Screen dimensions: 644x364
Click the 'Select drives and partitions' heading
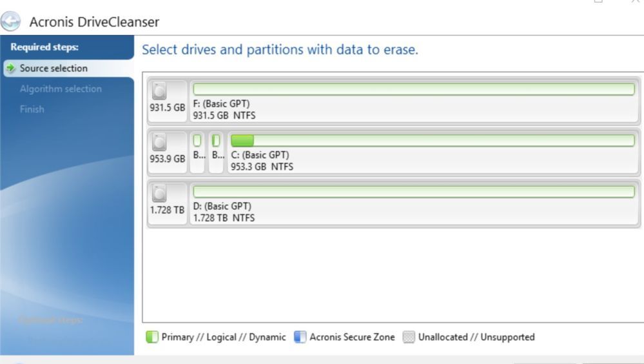tap(280, 50)
